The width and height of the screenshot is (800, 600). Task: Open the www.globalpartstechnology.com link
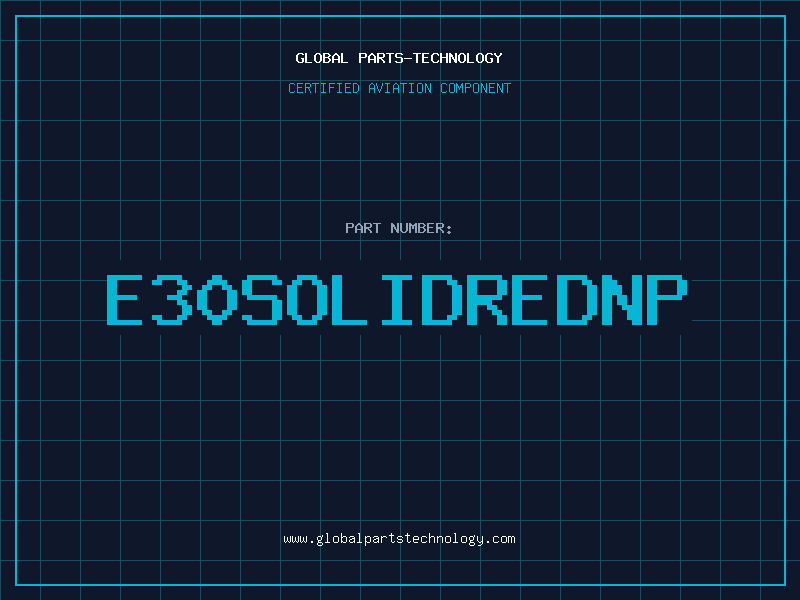(399, 539)
